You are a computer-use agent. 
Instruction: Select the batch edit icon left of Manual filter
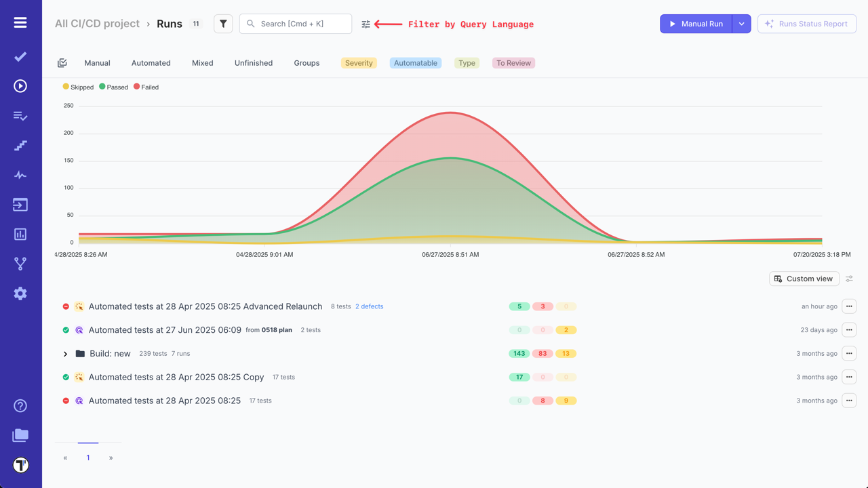(62, 62)
